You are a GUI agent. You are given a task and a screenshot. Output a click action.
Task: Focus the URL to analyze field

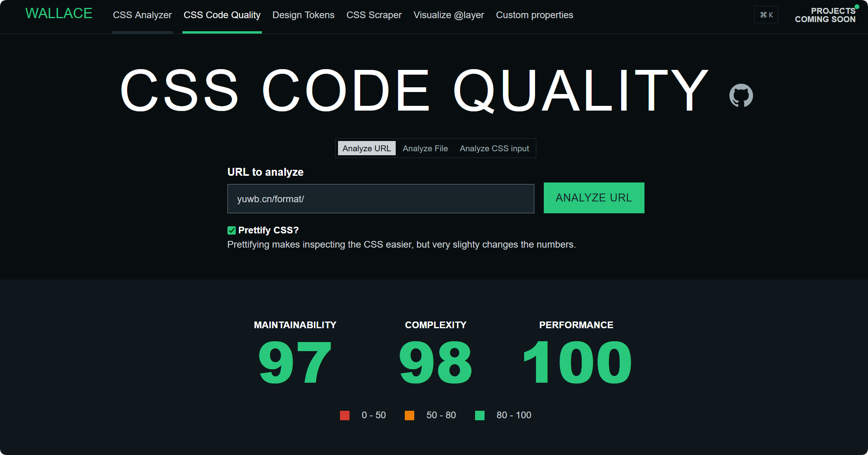tap(381, 199)
